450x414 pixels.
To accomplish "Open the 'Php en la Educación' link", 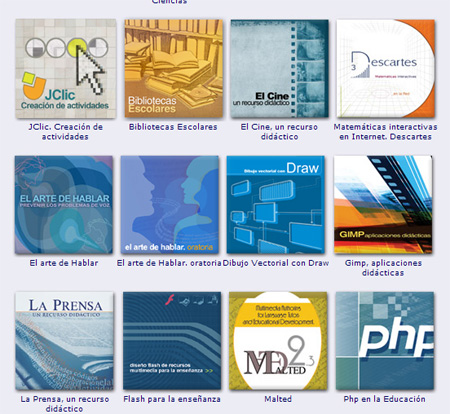I will tap(385, 399).
